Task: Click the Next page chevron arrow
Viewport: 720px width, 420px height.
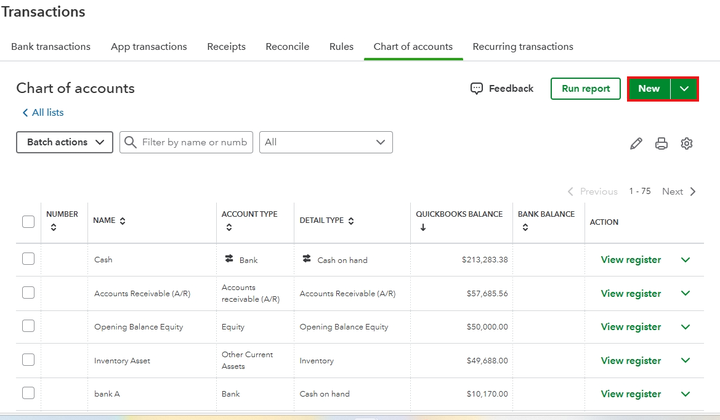Action: point(693,191)
